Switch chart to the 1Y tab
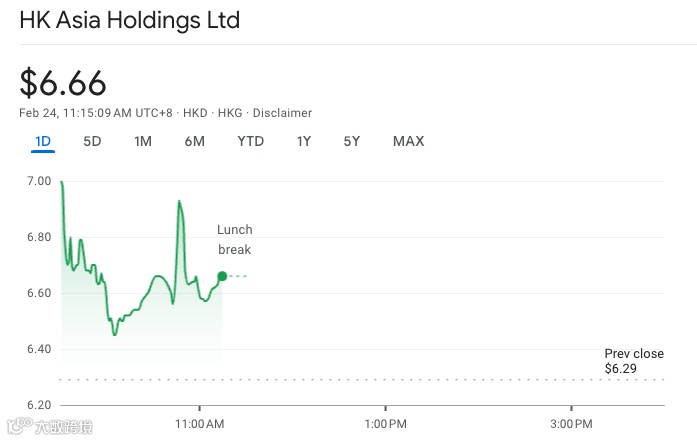Image resolution: width=697 pixels, height=441 pixels. point(304,141)
